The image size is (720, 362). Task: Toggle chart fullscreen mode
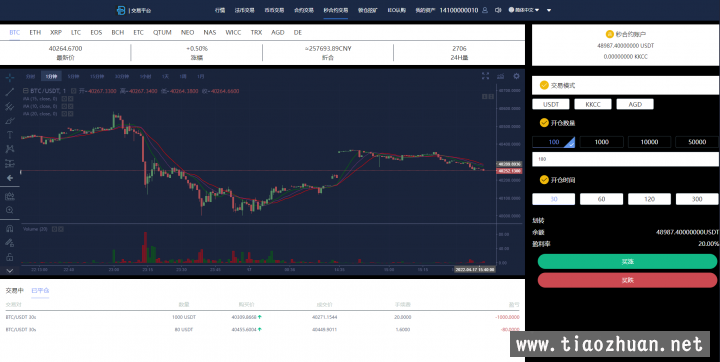[x=485, y=76]
